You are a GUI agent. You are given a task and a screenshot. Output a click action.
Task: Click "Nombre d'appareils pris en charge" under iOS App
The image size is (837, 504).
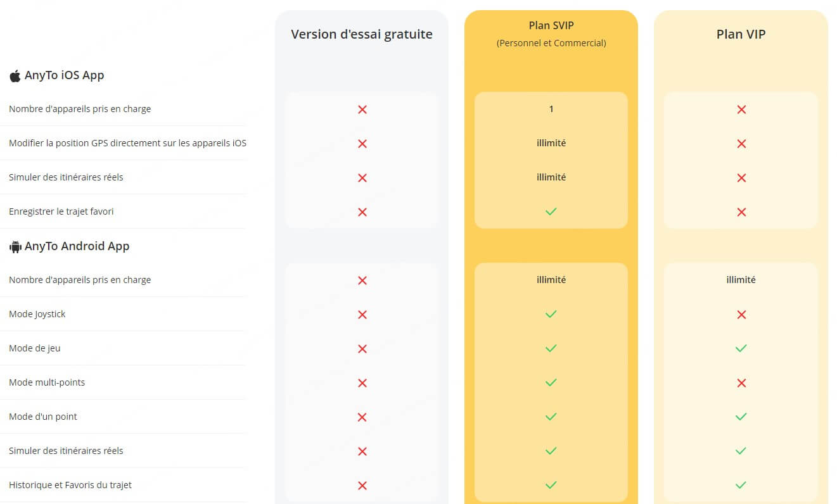(80, 109)
